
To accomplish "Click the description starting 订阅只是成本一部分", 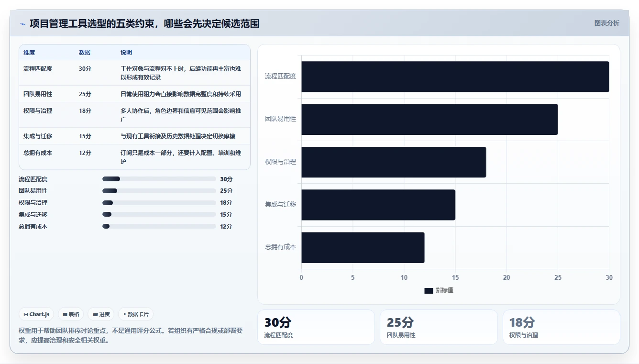I will [181, 157].
